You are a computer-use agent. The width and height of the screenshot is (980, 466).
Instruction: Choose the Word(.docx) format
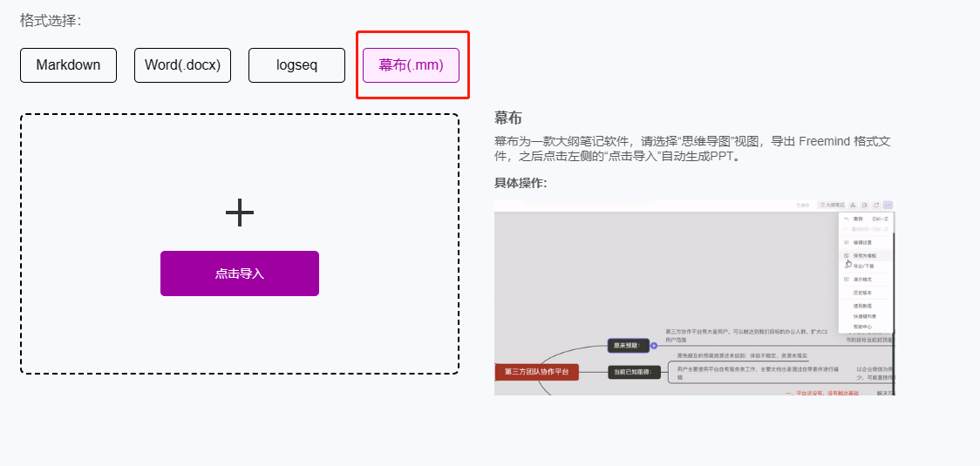pos(182,65)
